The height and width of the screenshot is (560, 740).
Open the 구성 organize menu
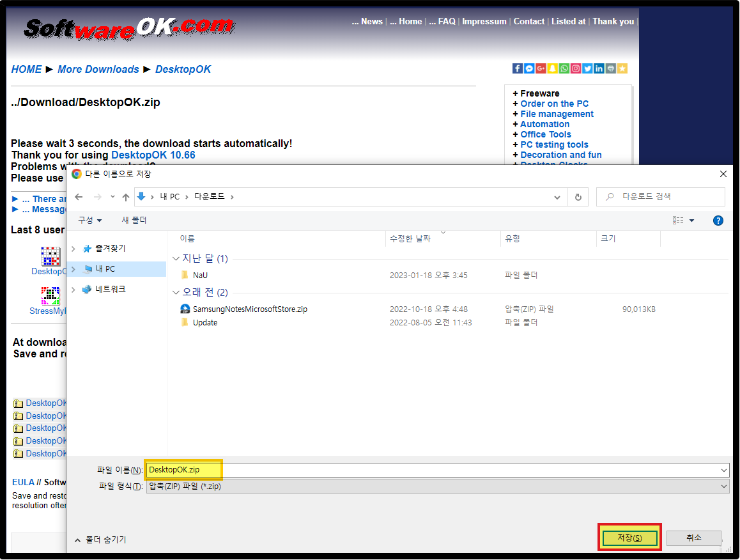coord(89,220)
